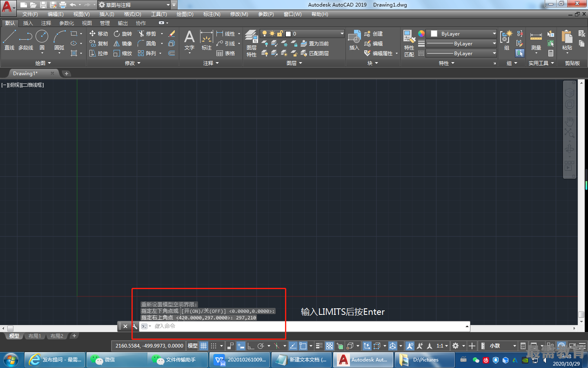Switch to the 布局1 layout tab
This screenshot has width=588, height=368.
pyautogui.click(x=35, y=336)
